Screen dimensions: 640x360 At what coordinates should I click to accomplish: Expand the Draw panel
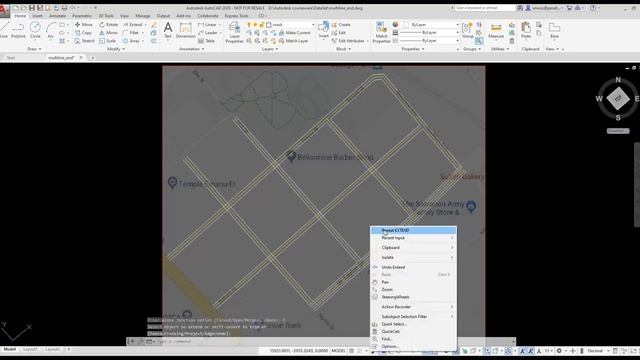point(34,49)
